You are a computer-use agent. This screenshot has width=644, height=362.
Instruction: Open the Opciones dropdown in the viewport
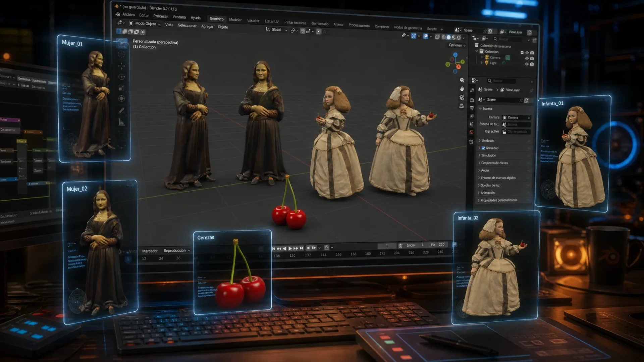click(457, 45)
